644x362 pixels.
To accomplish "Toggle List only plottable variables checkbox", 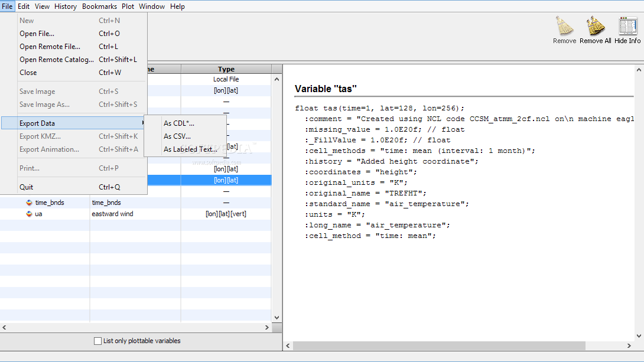I will (x=97, y=341).
